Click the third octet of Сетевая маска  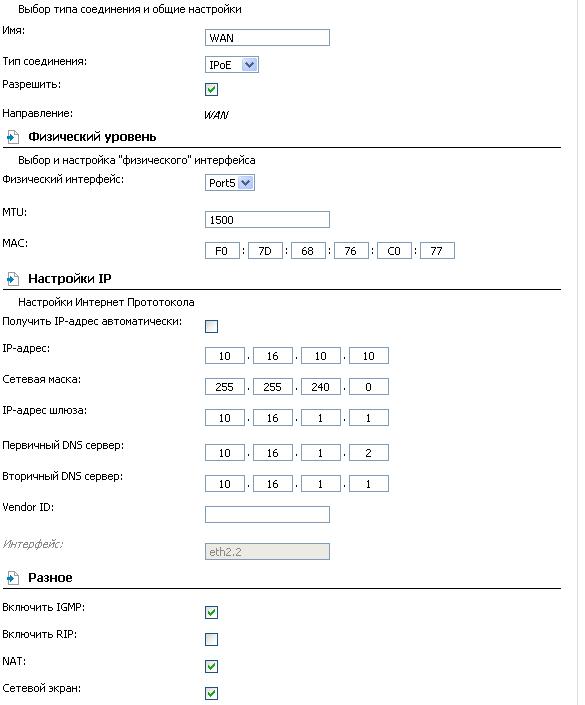[x=321, y=387]
